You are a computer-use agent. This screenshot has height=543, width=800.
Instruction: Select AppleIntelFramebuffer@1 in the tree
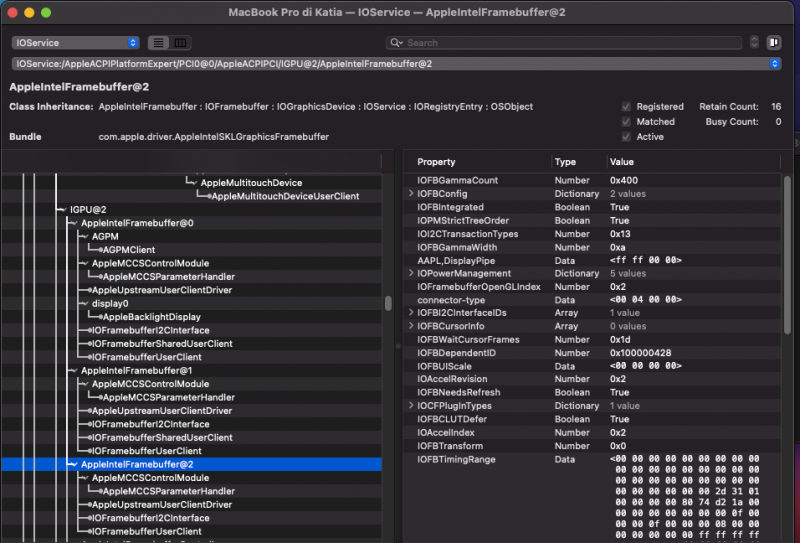click(137, 370)
